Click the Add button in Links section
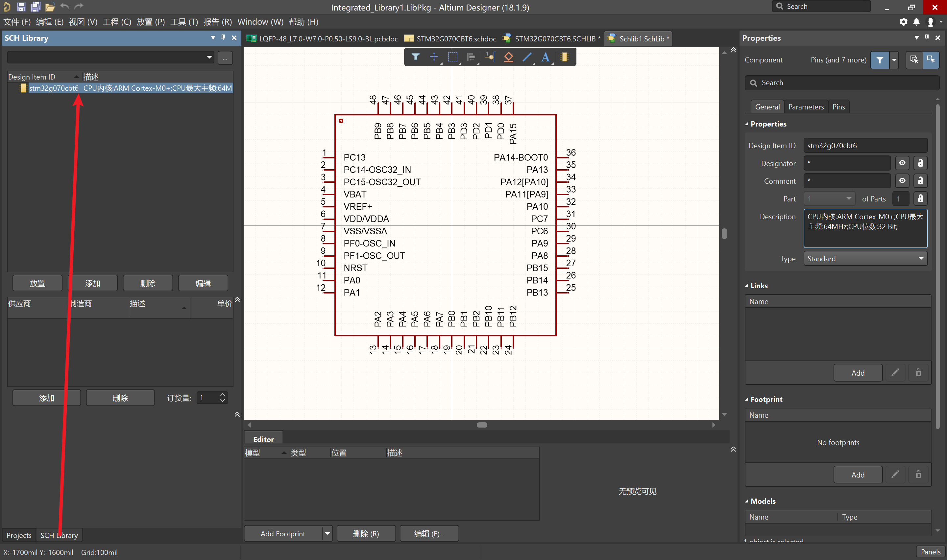The width and height of the screenshot is (947, 560). point(858,373)
